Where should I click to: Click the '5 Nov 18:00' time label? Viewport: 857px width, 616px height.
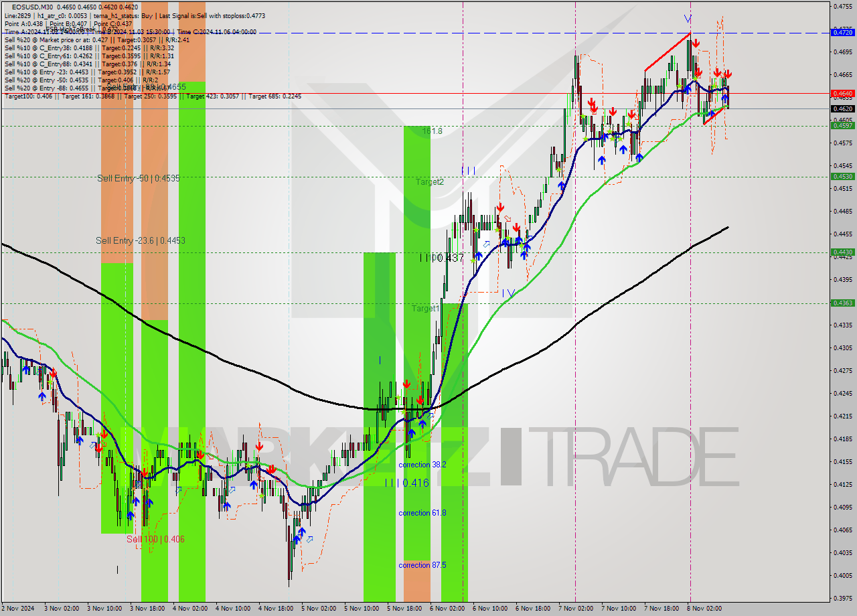coord(404,609)
